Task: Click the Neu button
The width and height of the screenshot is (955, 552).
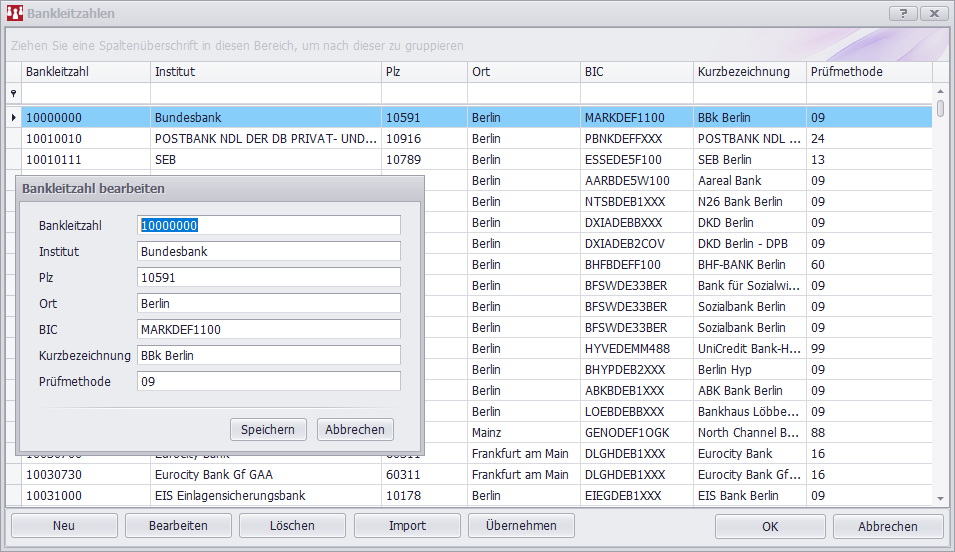Action: click(x=64, y=525)
